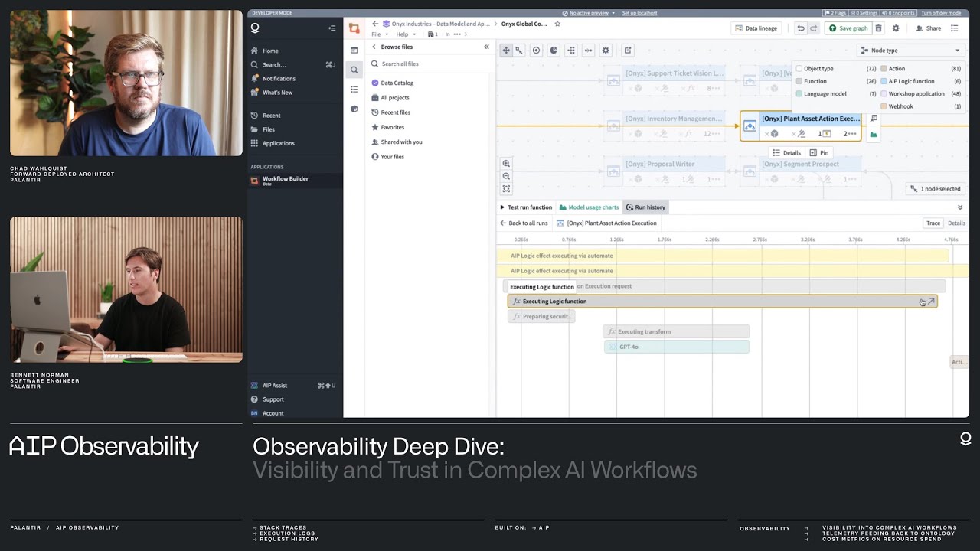Toggle the Language model legend checkbox
Image resolution: width=980 pixels, height=551 pixels.
click(x=799, y=94)
